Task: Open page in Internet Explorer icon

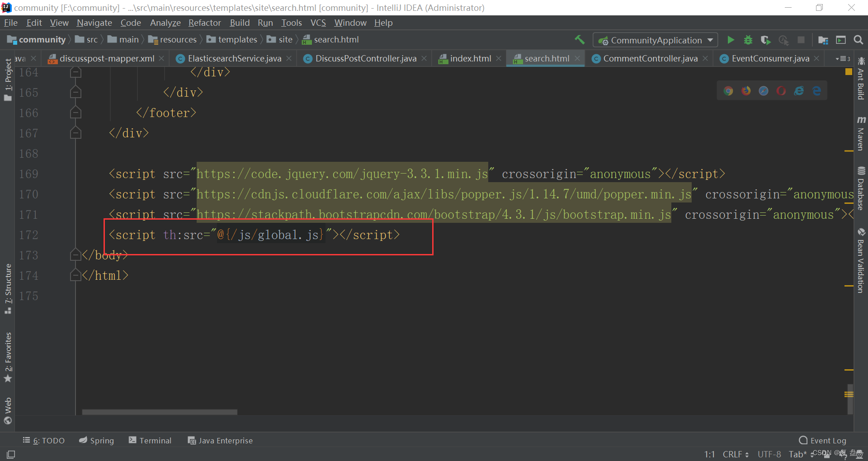Action: (x=799, y=91)
